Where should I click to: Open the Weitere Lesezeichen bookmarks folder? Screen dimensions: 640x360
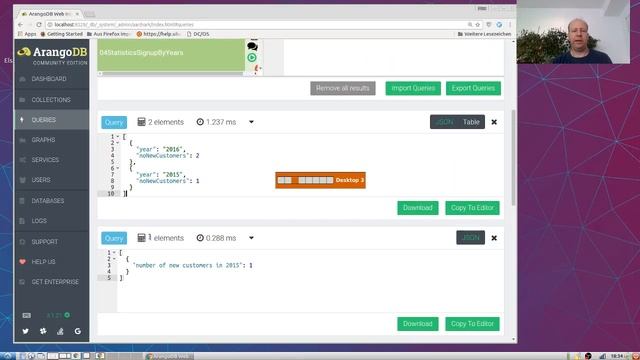(x=484, y=34)
